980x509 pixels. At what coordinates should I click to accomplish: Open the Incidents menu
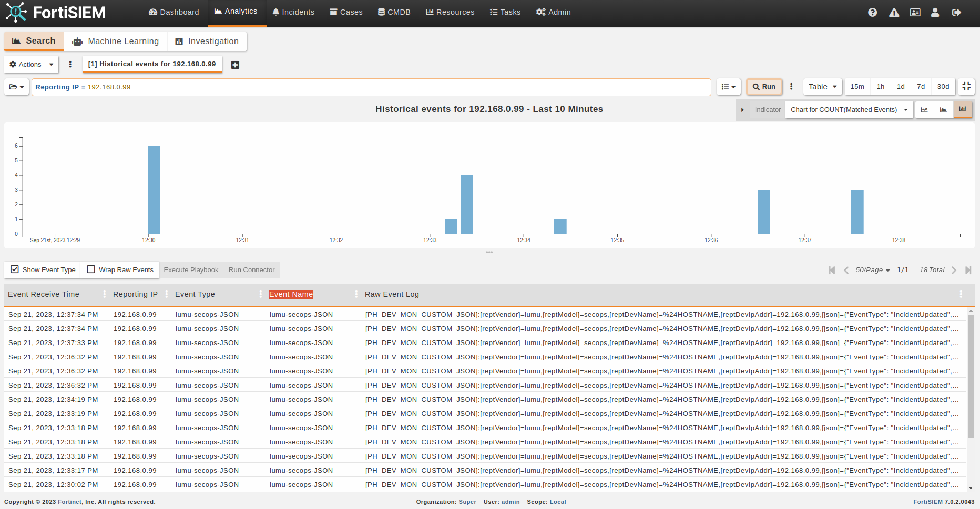pos(293,12)
